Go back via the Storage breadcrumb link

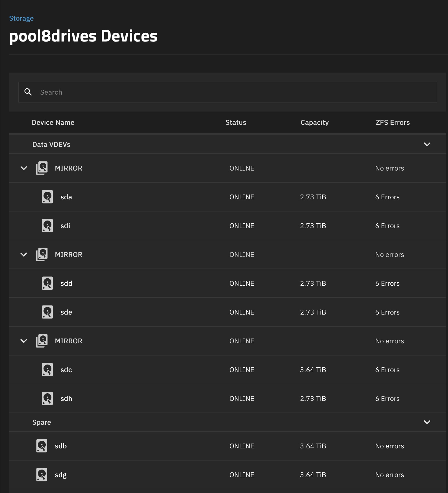(21, 18)
